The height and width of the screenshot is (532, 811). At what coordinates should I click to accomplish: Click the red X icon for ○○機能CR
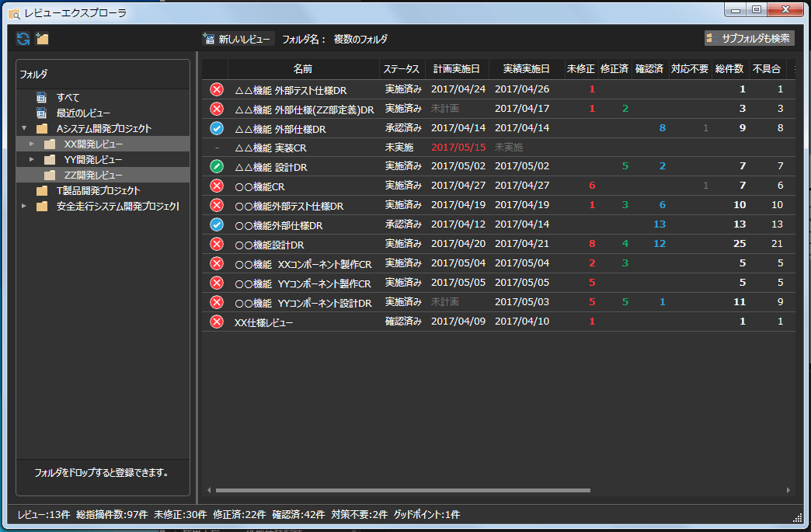tap(217, 186)
